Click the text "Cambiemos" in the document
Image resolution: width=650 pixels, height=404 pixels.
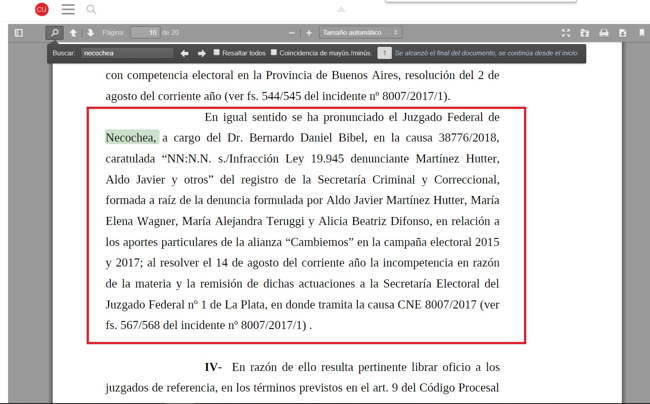[x=320, y=242]
